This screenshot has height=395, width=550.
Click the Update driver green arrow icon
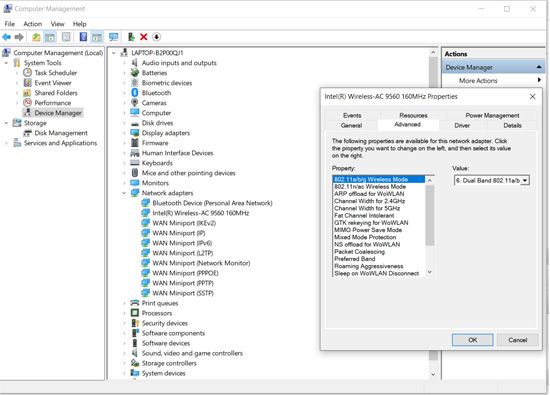(131, 37)
